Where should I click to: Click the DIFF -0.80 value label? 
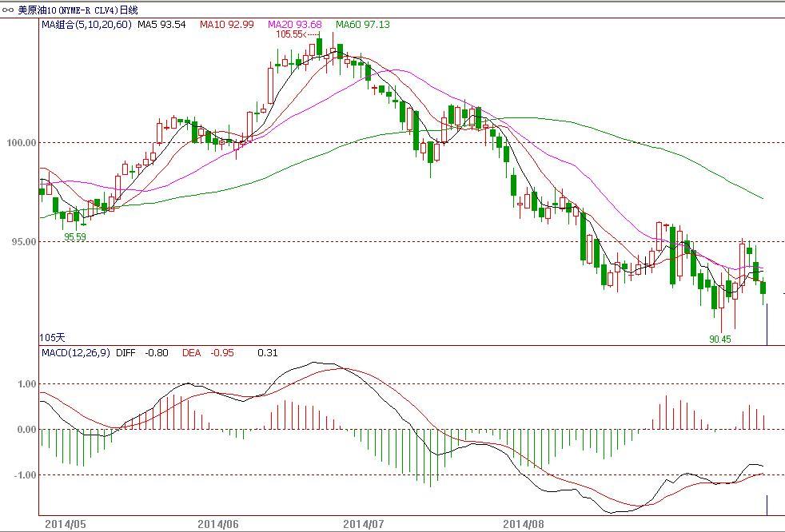click(x=142, y=352)
